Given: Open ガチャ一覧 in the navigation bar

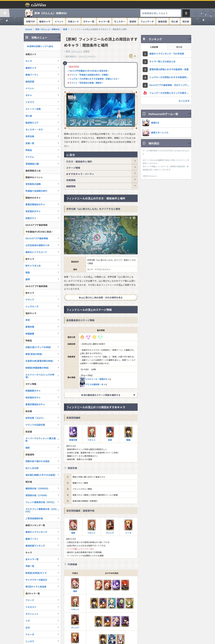Looking at the screenshot, I should pyautogui.click(x=89, y=22).
